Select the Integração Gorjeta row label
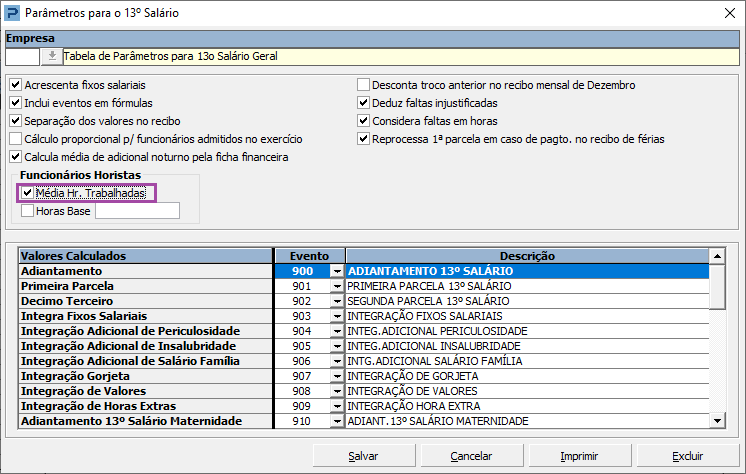 click(x=146, y=376)
